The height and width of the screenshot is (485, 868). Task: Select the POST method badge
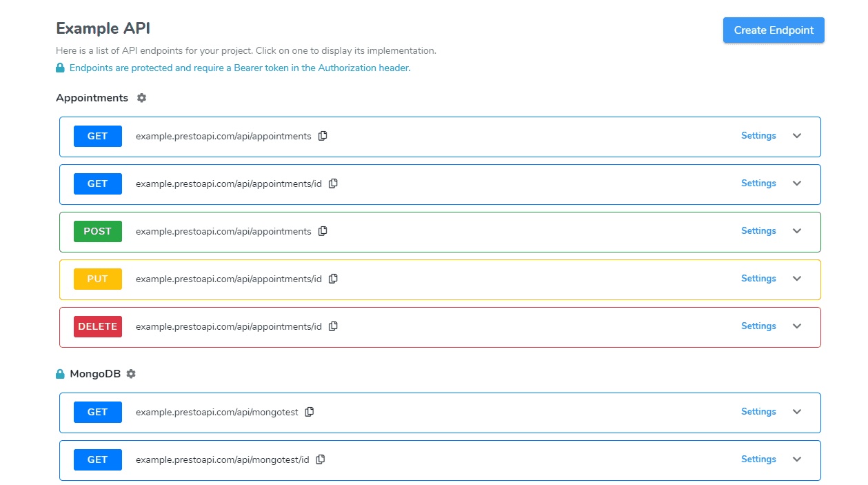point(97,231)
